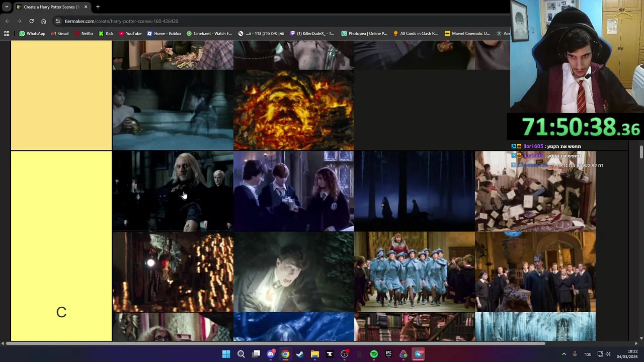The image size is (644, 362).
Task: Select the Beauxbatons girls in blue scene
Action: click(x=415, y=272)
